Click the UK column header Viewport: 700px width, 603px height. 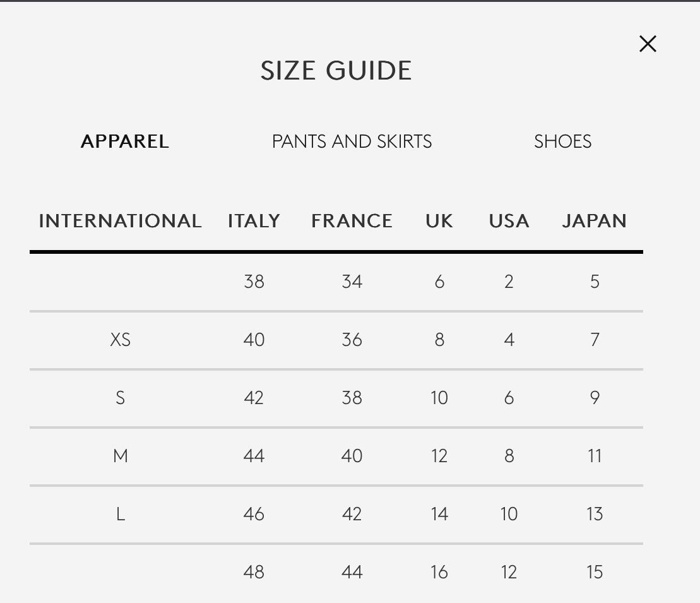[439, 221]
